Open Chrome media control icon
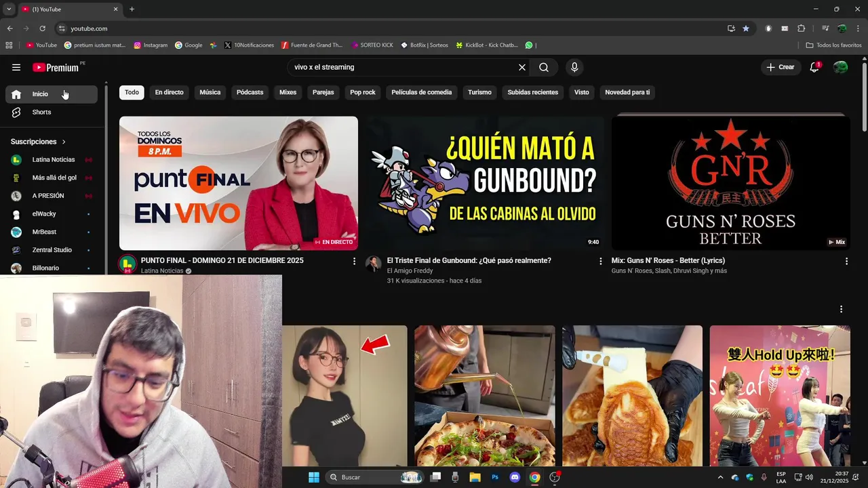This screenshot has height=488, width=868. [x=825, y=28]
